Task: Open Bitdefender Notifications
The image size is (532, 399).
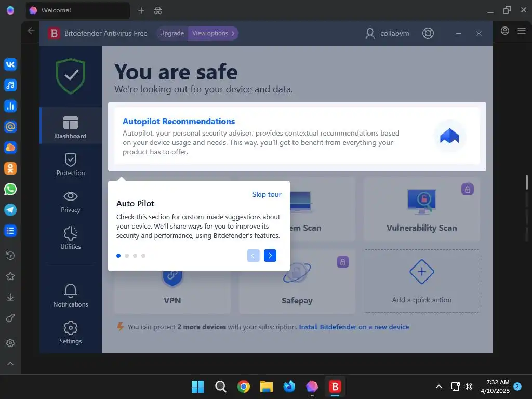Action: [x=71, y=296]
